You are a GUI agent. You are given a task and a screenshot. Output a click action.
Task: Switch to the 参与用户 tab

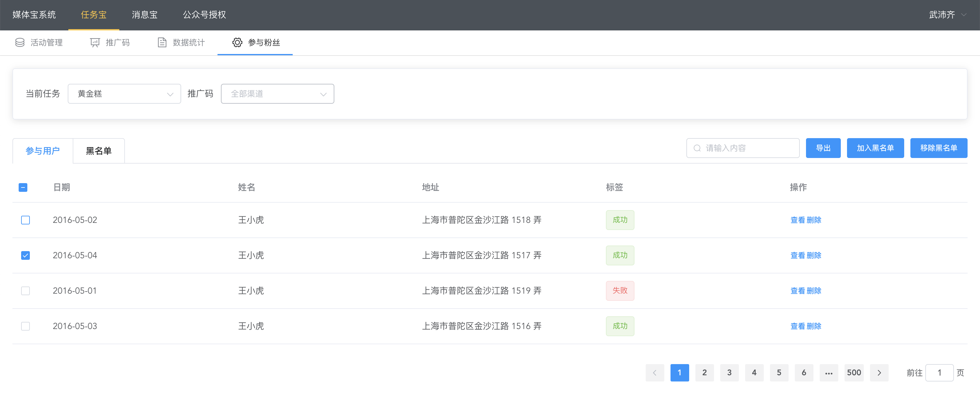43,151
